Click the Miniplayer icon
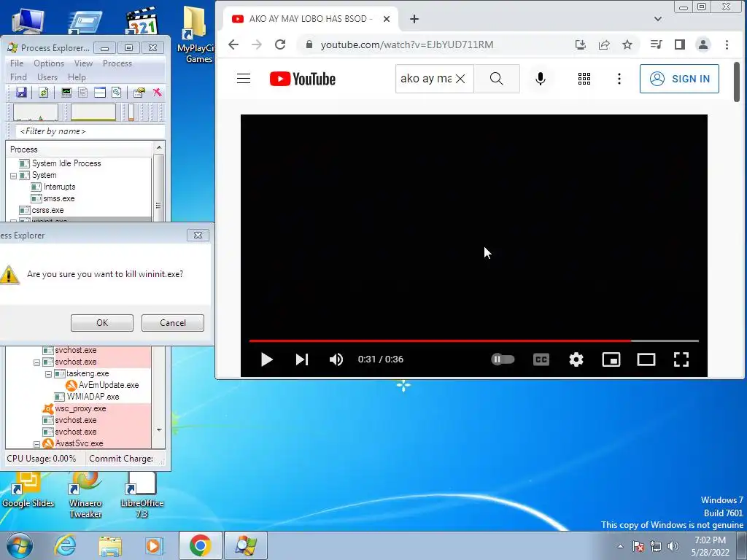Viewport: 747px width, 560px height. pos(611,359)
